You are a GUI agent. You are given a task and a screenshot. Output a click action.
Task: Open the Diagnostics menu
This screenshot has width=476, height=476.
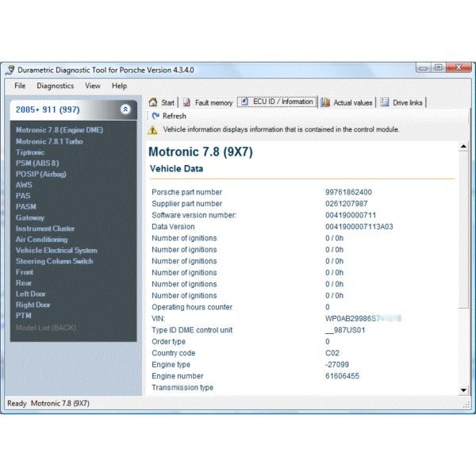pyautogui.click(x=55, y=86)
